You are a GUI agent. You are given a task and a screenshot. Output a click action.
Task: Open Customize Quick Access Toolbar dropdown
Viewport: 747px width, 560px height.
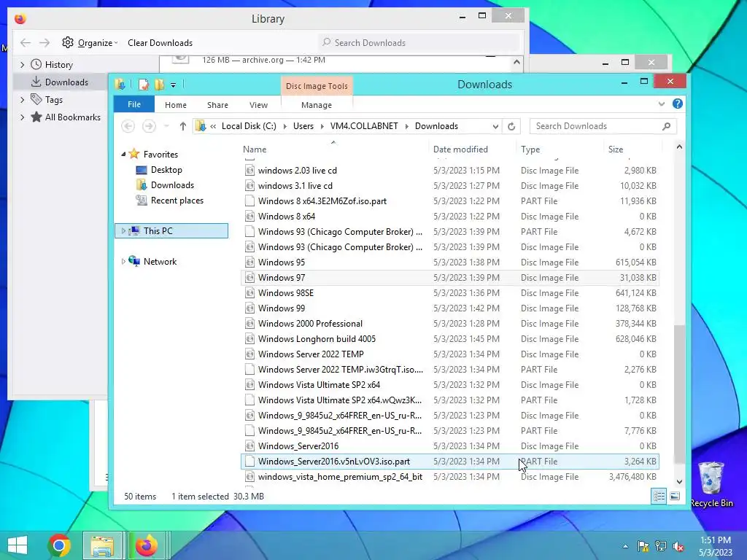(x=174, y=85)
